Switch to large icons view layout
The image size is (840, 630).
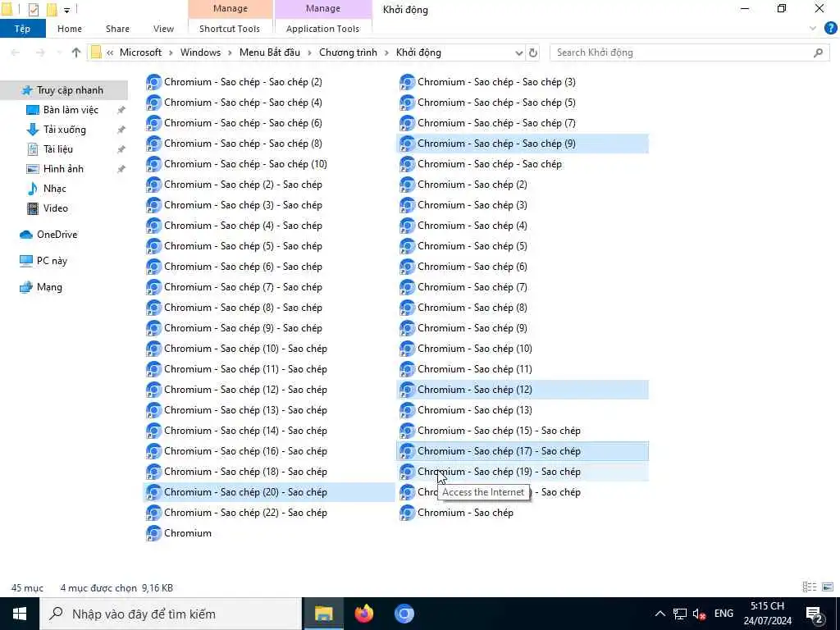click(x=828, y=587)
